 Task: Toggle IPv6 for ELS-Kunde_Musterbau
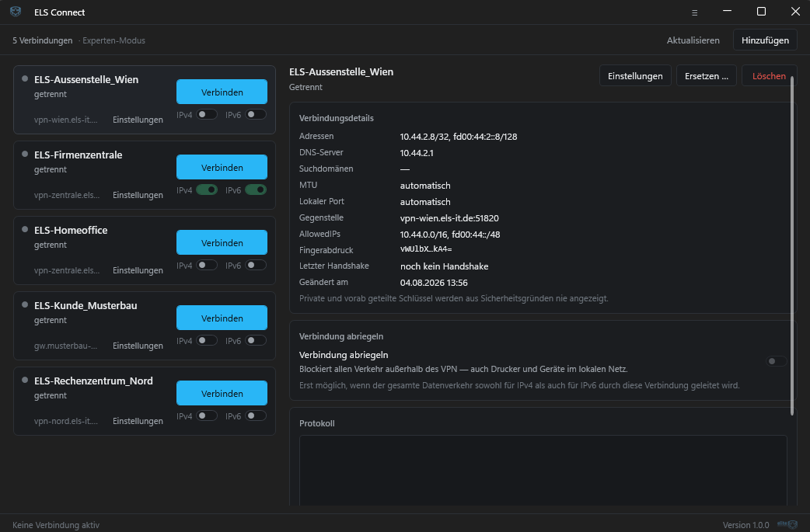pos(256,341)
